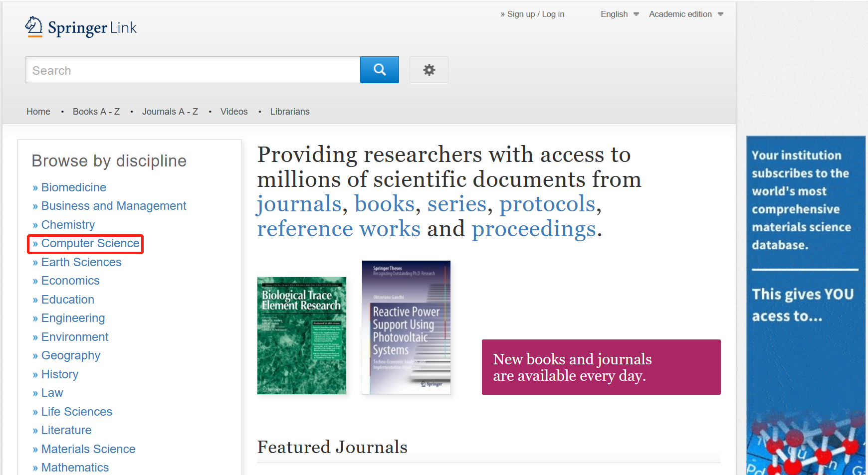This screenshot has height=475, width=868.
Task: Browse the History discipline
Action: coord(60,374)
